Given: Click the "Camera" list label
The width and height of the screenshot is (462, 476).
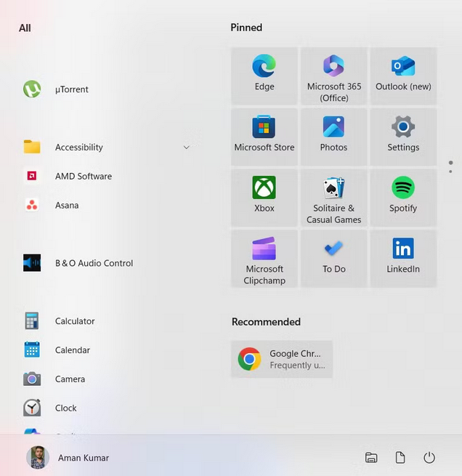Looking at the screenshot, I should (x=70, y=379).
